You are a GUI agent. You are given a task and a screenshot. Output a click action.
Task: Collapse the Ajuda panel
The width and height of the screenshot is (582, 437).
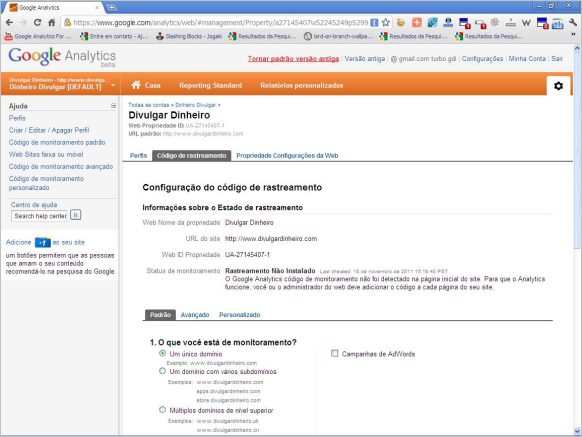point(113,106)
